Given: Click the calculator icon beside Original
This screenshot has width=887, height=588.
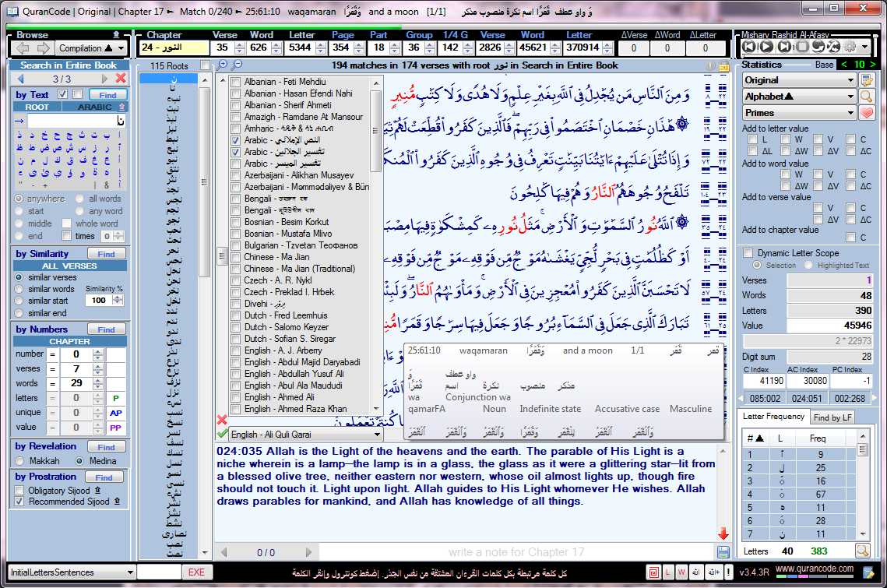Looking at the screenshot, I should click(x=867, y=80).
